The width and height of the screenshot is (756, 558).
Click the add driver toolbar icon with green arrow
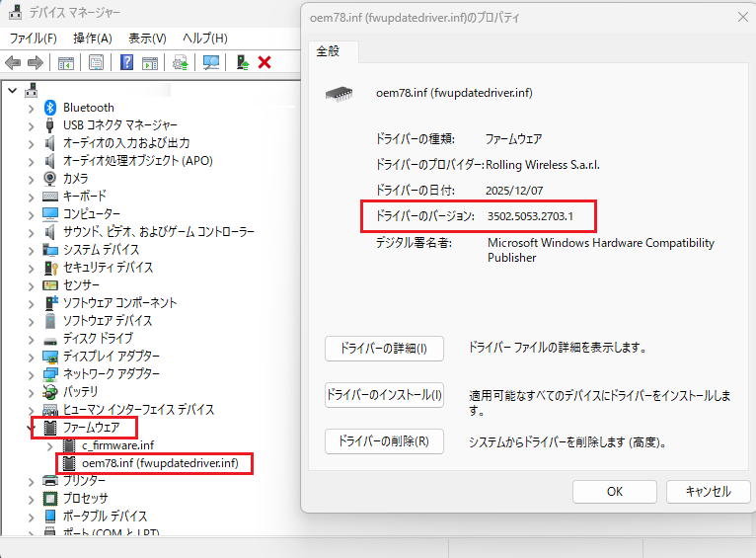click(x=242, y=62)
